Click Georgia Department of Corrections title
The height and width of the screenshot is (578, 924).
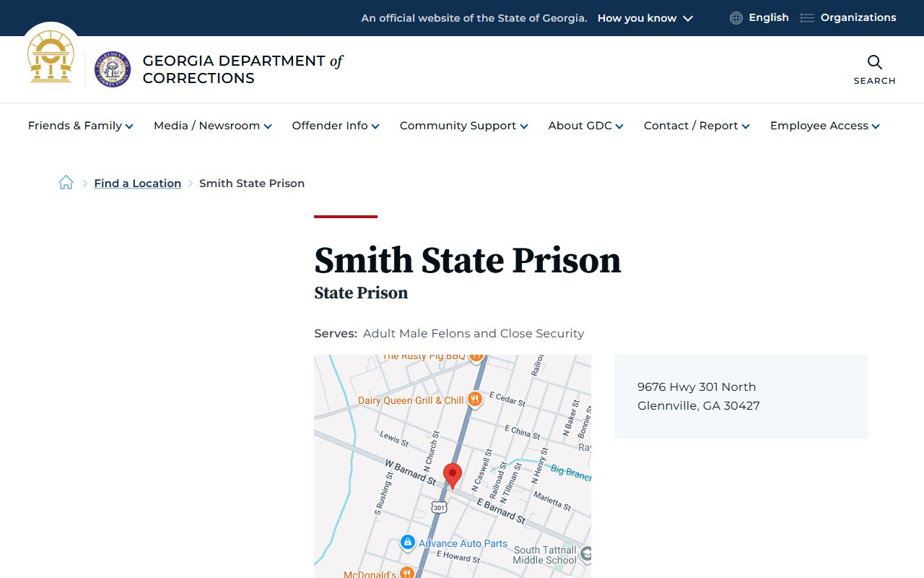tap(243, 69)
